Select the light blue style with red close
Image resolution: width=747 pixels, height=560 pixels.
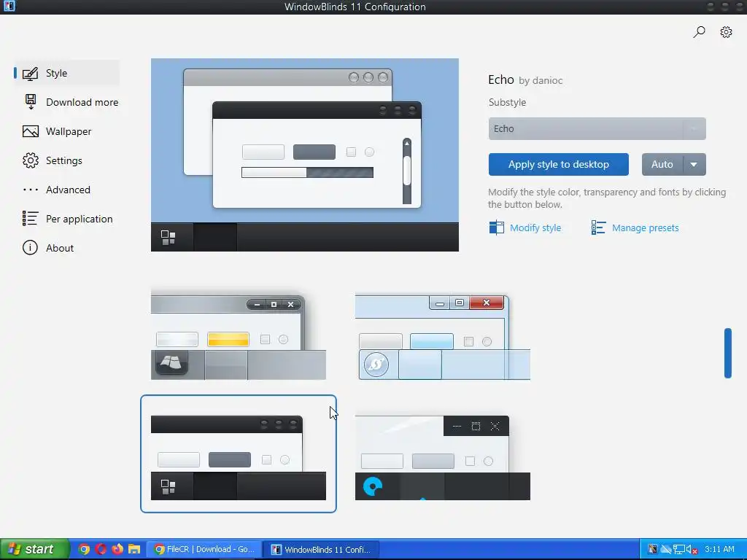[443, 335]
